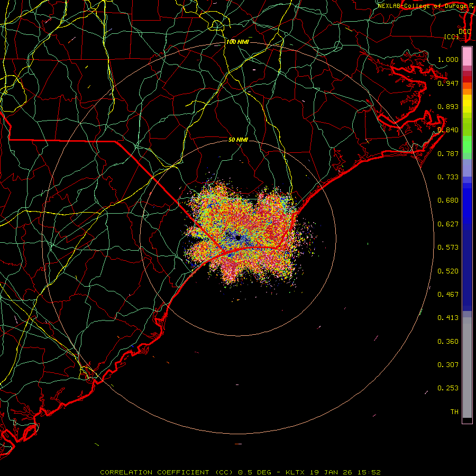Click the 0.733 color scale value
This screenshot has width=476, height=476.
[x=448, y=177]
